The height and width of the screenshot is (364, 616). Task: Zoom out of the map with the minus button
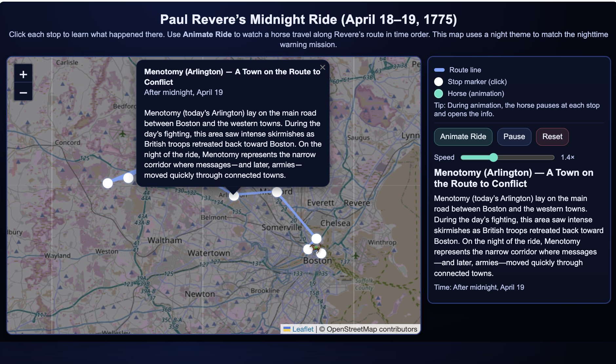coord(23,93)
